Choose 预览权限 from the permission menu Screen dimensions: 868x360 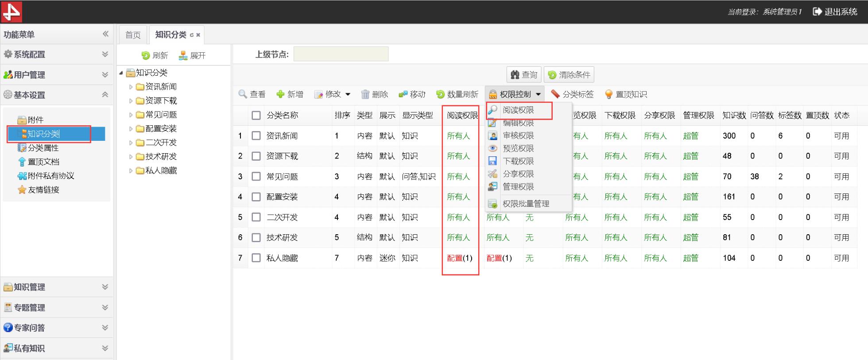pos(518,148)
